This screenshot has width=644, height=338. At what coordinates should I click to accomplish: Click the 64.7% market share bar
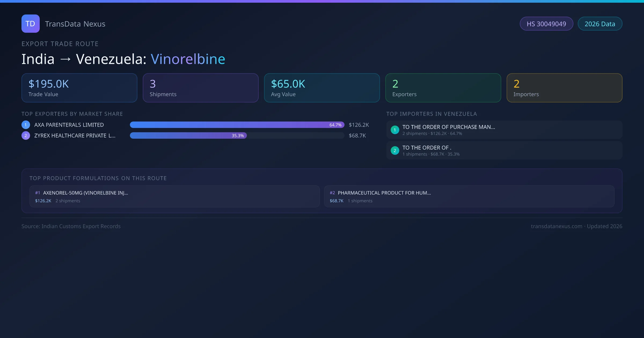point(237,125)
